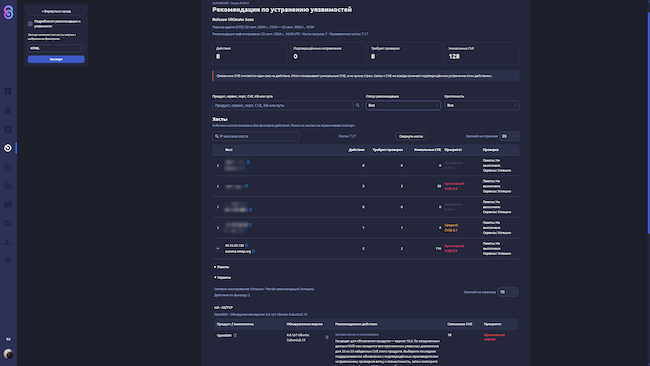Copy icon in first blurred host row

click(x=248, y=162)
